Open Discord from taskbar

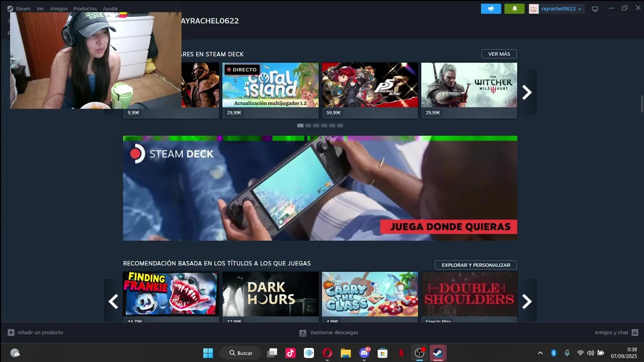364,353
